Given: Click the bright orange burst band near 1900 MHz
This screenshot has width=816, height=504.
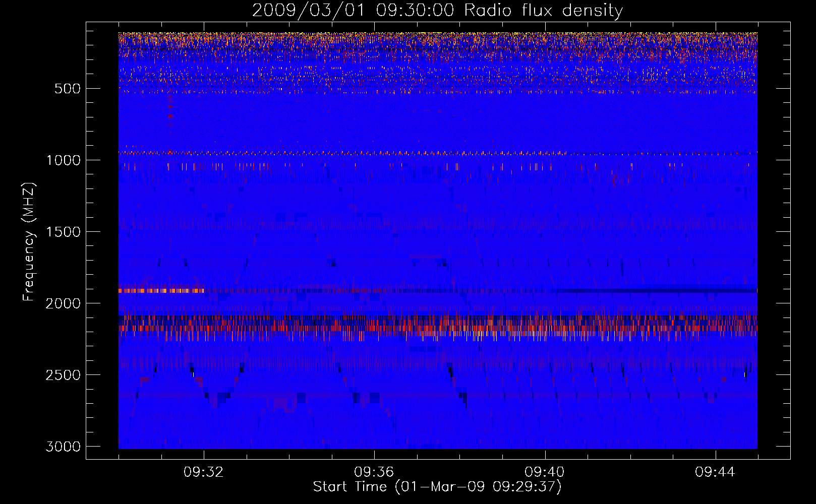Looking at the screenshot, I should click(x=161, y=291).
